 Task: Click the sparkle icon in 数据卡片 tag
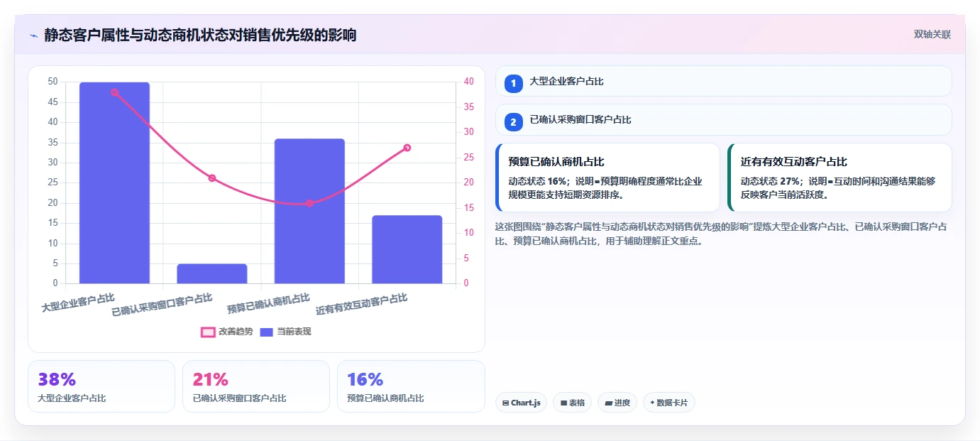tap(652, 403)
